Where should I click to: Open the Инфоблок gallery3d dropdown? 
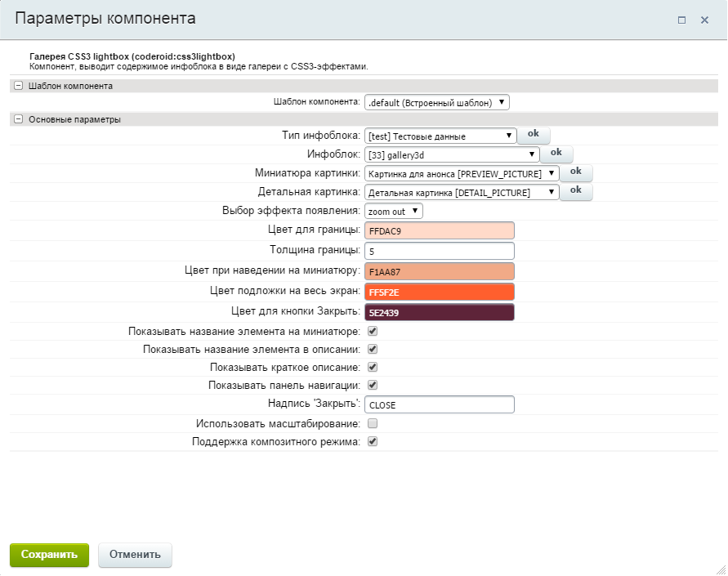452,154
